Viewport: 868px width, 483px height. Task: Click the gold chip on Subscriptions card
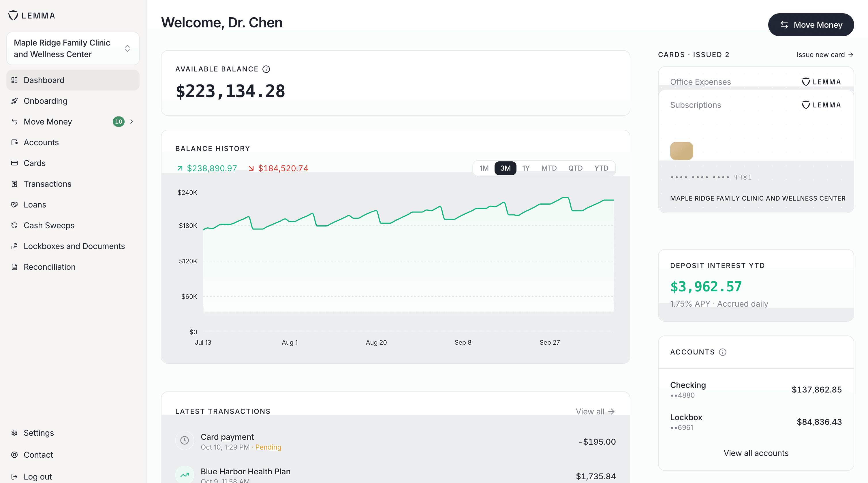point(681,151)
